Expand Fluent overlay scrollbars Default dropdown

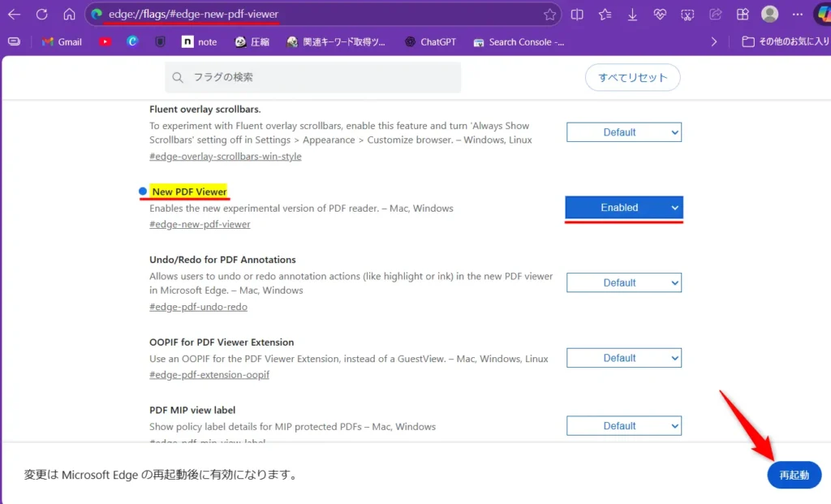click(623, 132)
